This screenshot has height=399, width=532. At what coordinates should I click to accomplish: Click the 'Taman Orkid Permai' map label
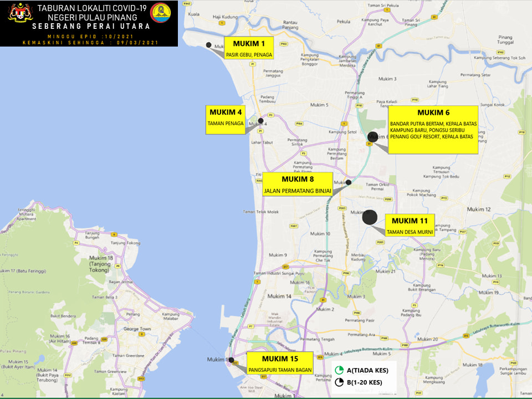click(377, 187)
